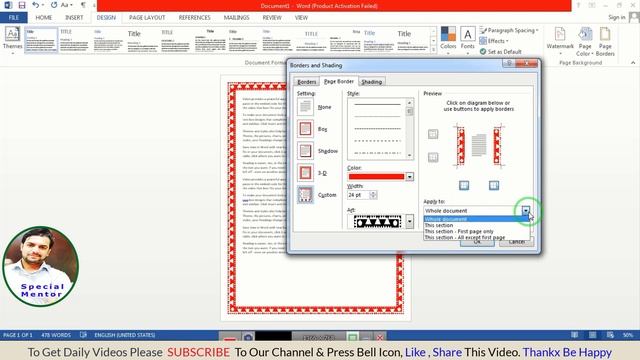The width and height of the screenshot is (640, 360).
Task: Expand the document formatting gallery with the More arrow
Action: (x=433, y=49)
